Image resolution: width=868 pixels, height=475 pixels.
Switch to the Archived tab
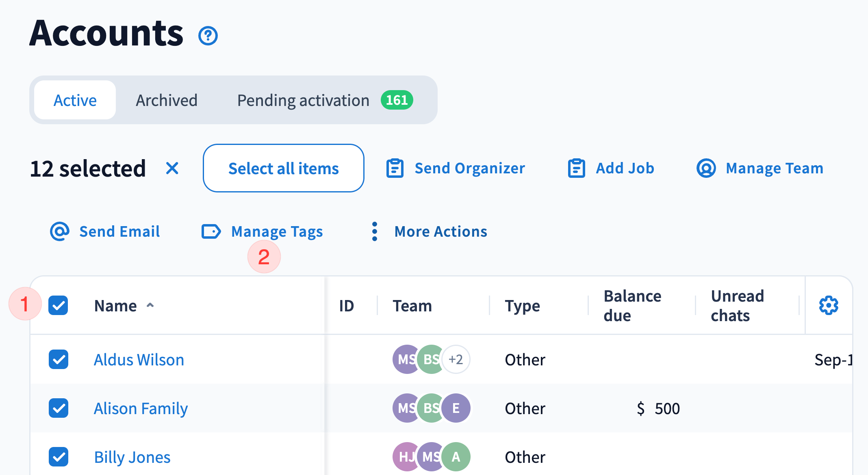(x=167, y=100)
